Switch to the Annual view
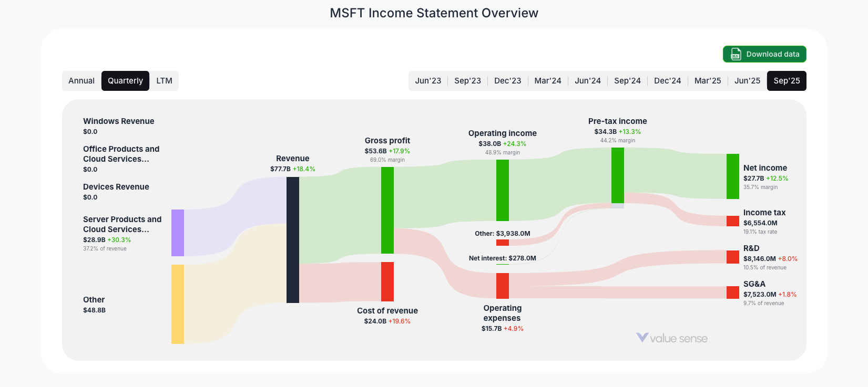Screen dimensions: 868x387 coord(81,81)
